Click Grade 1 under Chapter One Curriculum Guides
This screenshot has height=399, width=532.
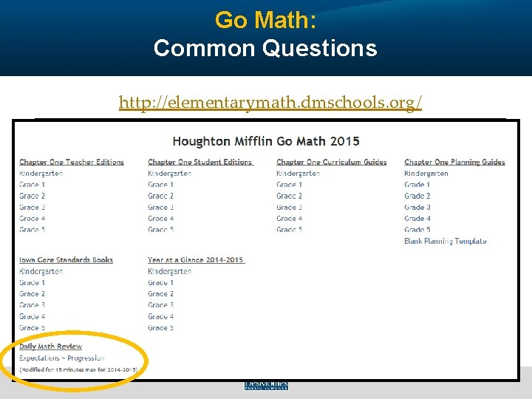pos(290,185)
